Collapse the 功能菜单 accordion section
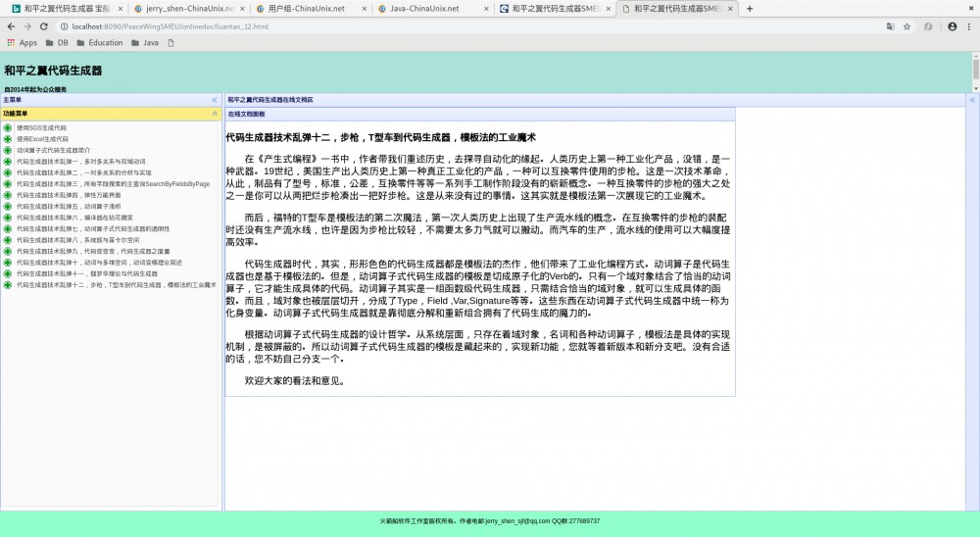This screenshot has height=537, width=980. (215, 114)
